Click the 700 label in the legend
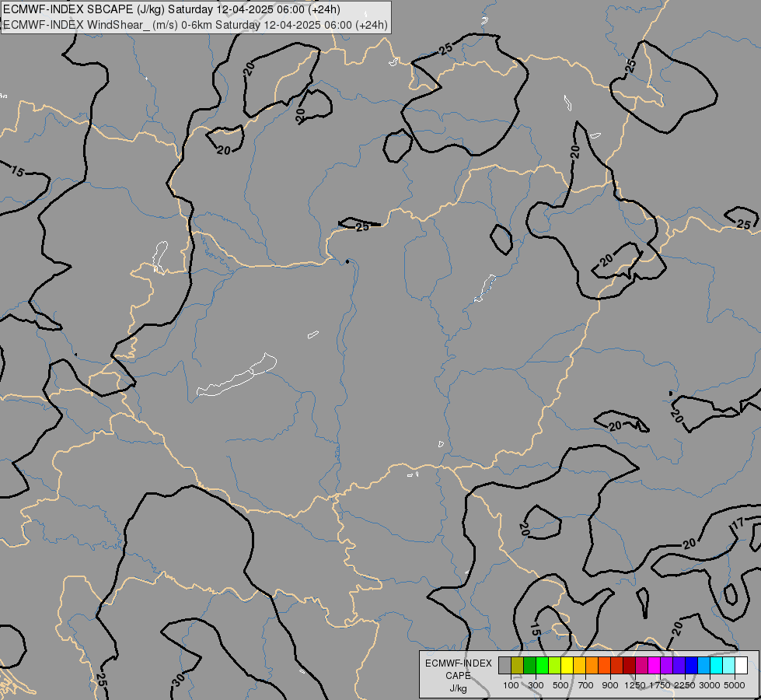The image size is (761, 700). point(586,685)
